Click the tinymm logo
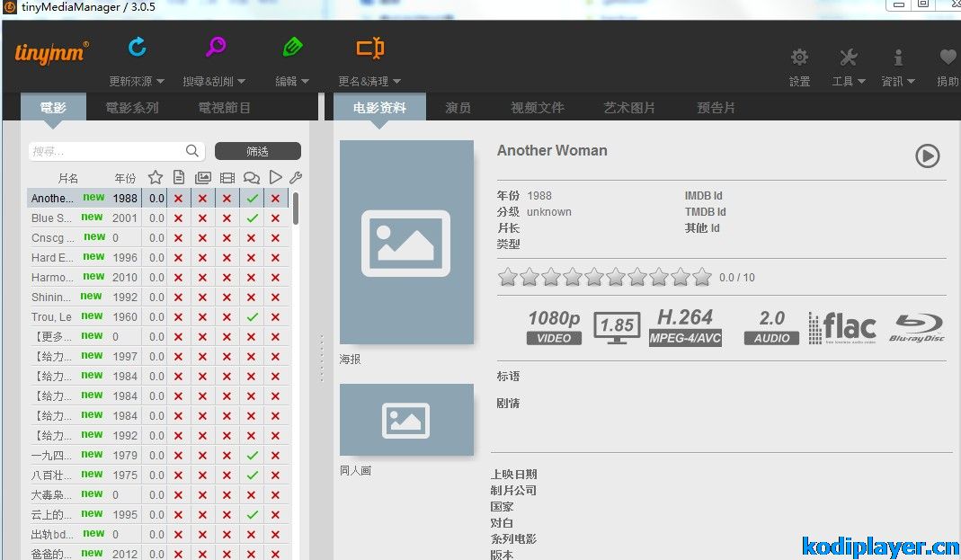The width and height of the screenshot is (961, 560). (51, 53)
